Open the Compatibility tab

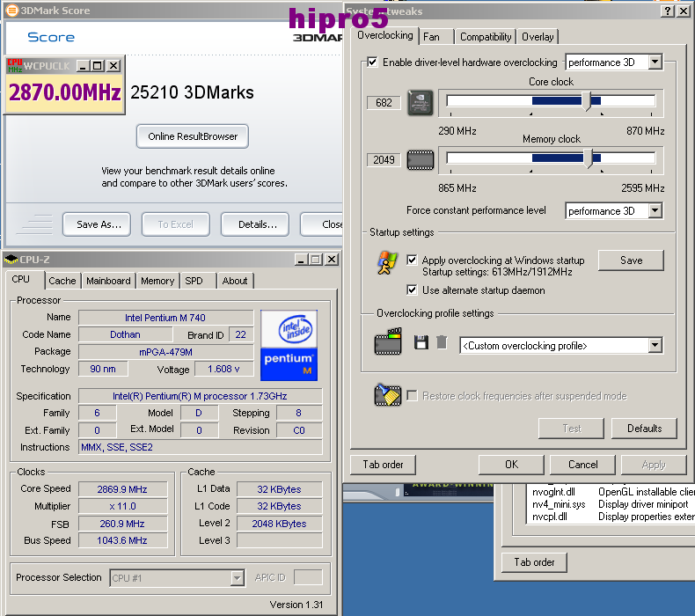point(486,37)
